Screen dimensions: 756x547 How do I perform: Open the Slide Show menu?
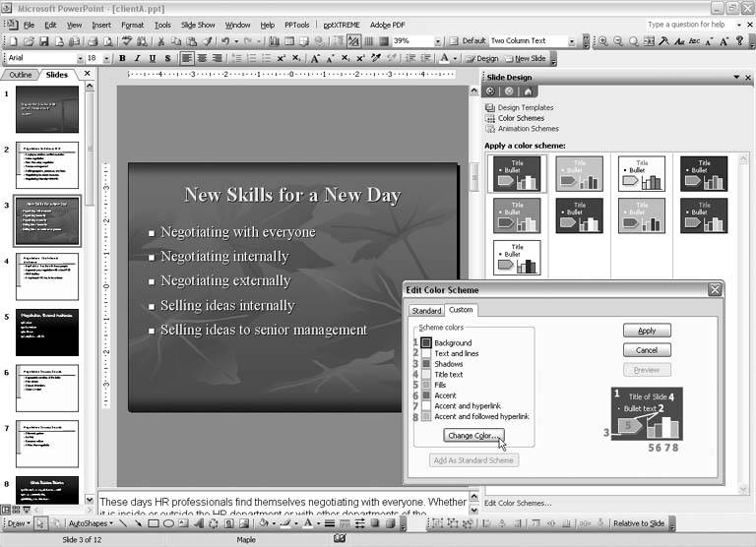(198, 25)
